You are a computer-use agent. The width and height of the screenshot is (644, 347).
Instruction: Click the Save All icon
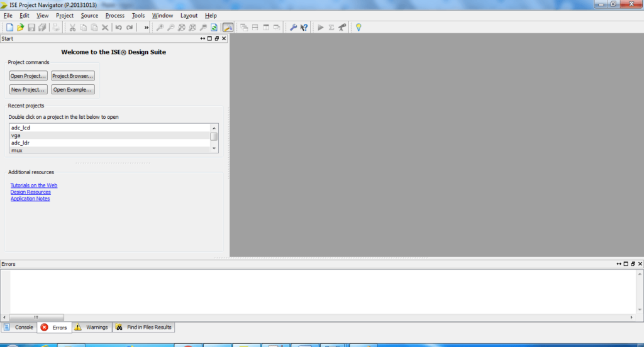[x=42, y=28]
